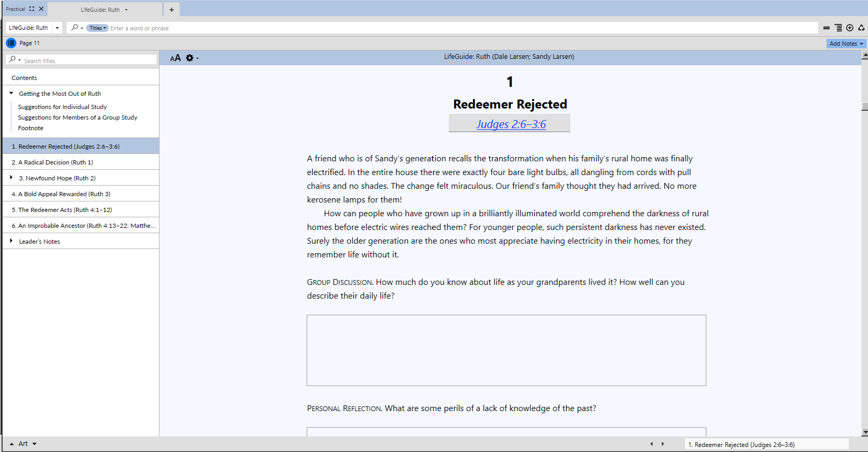Open the Titles search scope dropdown
Screen dimensions: 868x452
(x=97, y=28)
